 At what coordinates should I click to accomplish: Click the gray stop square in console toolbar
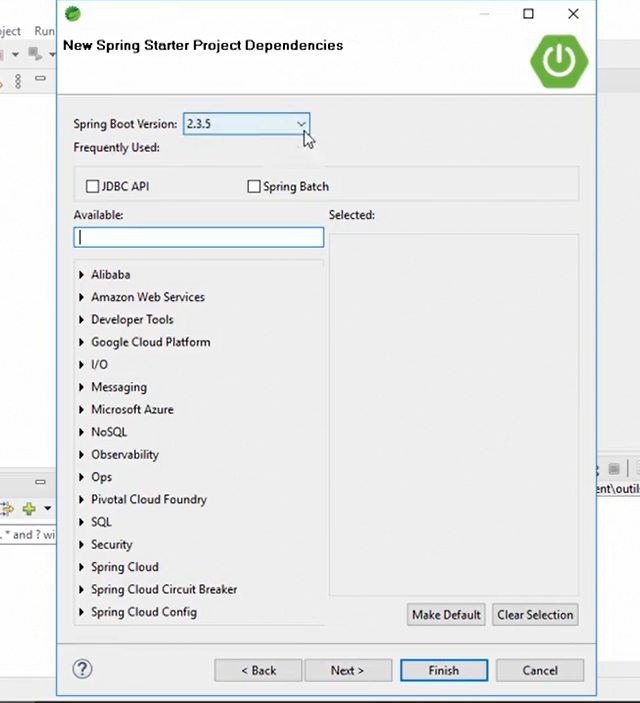pyautogui.click(x=614, y=469)
